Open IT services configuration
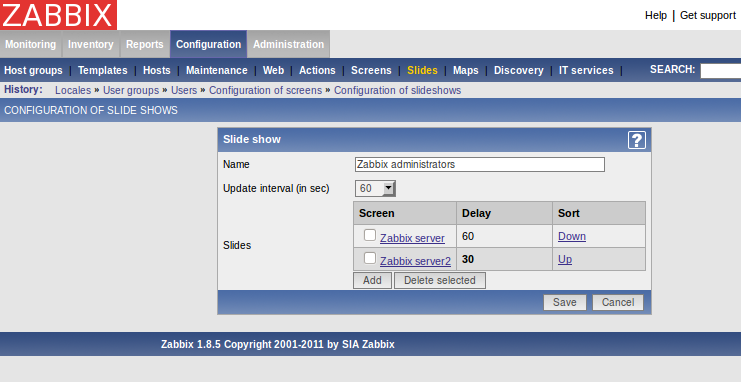This screenshot has height=382, width=741. click(586, 70)
